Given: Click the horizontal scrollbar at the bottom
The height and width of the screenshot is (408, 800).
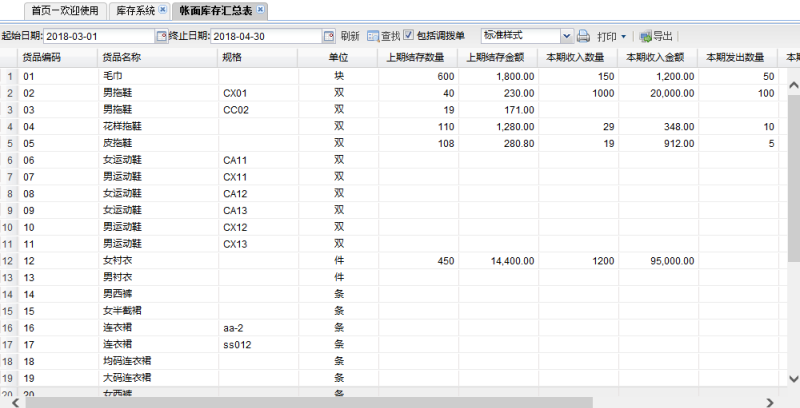Looking at the screenshot, I should pos(300,401).
